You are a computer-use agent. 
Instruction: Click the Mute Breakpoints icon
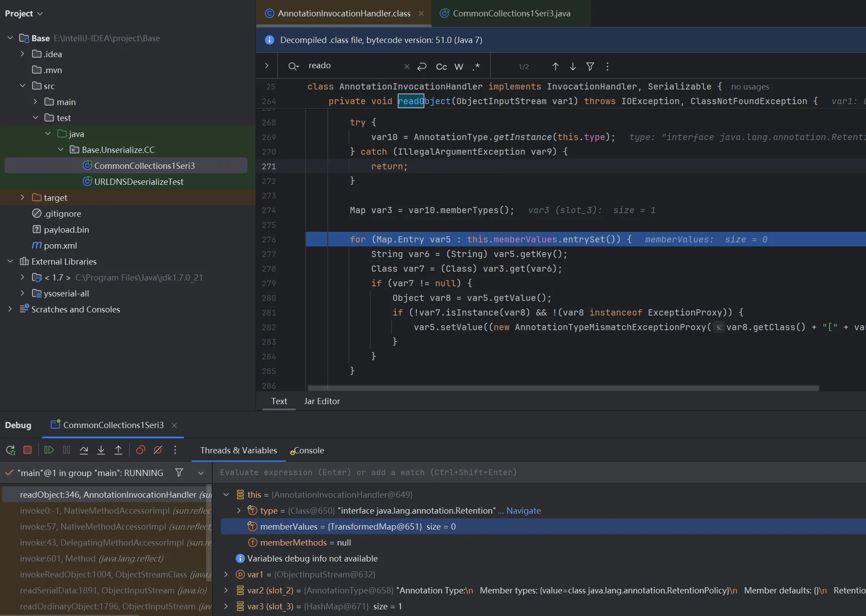click(x=158, y=450)
